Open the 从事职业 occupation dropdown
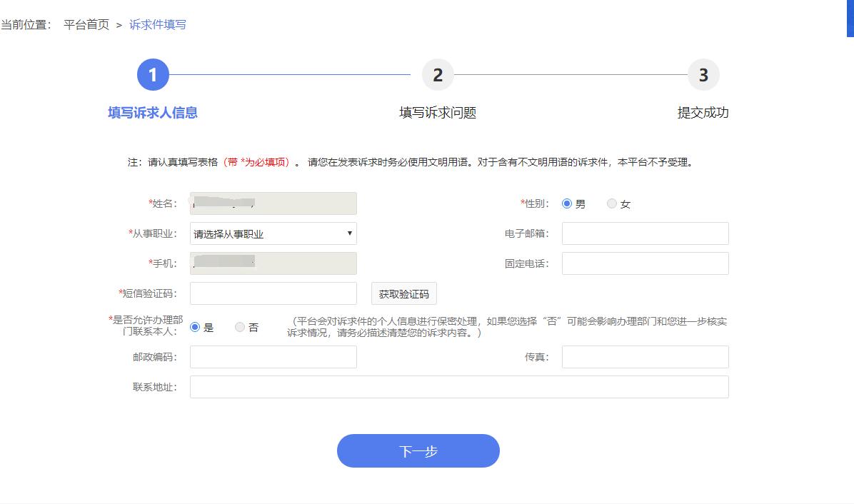The width and height of the screenshot is (854, 504). (x=273, y=233)
